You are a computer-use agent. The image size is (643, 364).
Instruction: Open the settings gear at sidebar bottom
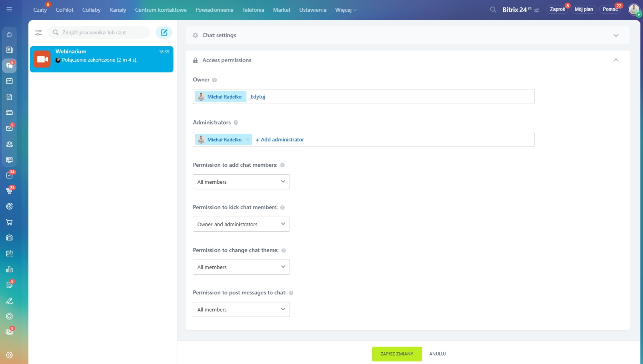pos(9,355)
